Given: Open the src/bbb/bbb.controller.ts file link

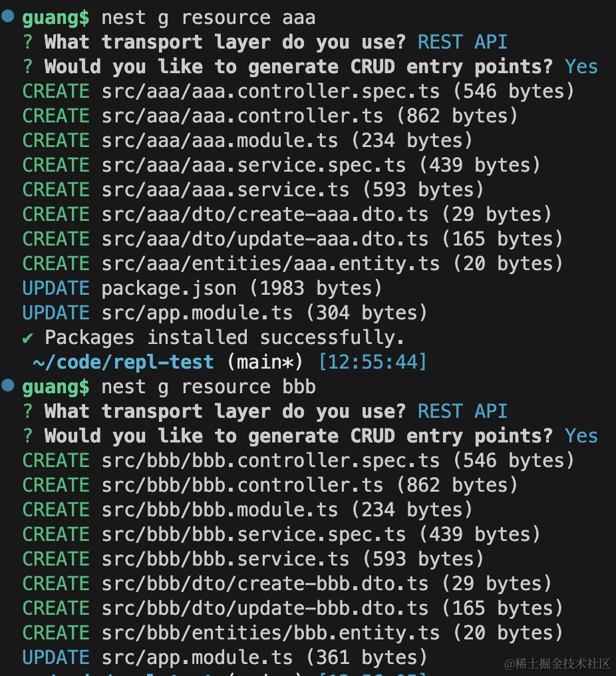Looking at the screenshot, I should tap(242, 485).
